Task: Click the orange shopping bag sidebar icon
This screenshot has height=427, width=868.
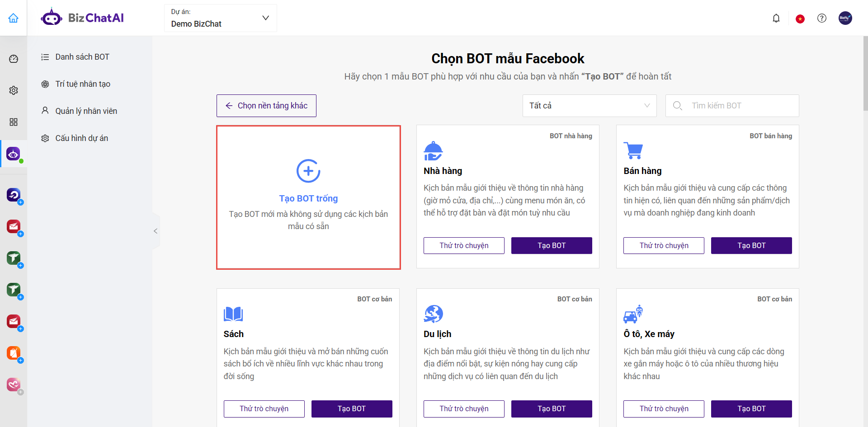Action: point(14,353)
